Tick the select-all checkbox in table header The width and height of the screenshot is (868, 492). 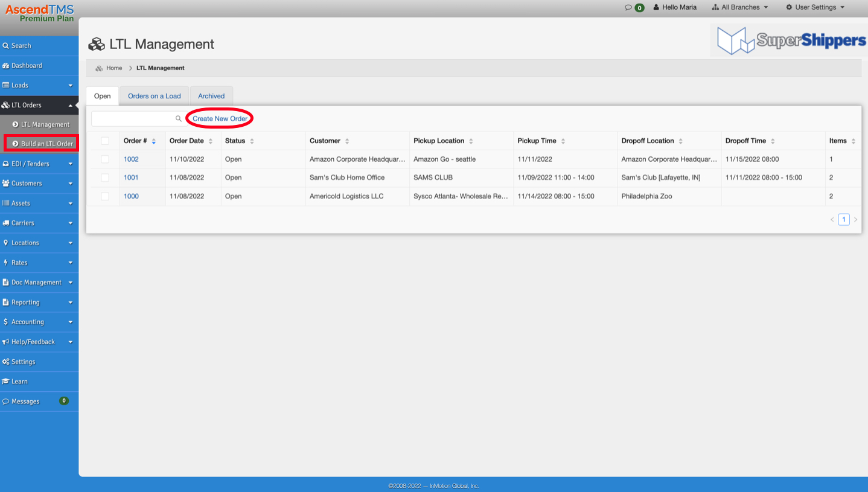[105, 141]
